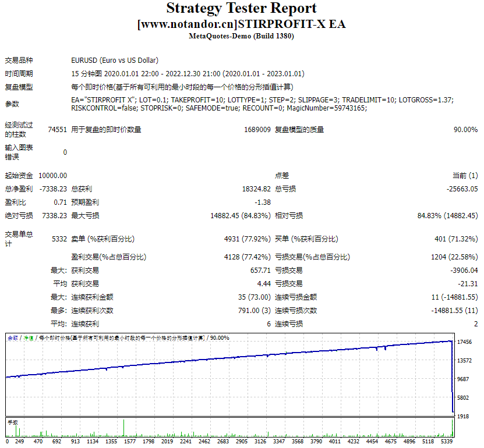The width and height of the screenshot is (484, 448).
Task: Click the 手数 lots chart label
Action: 13,422
